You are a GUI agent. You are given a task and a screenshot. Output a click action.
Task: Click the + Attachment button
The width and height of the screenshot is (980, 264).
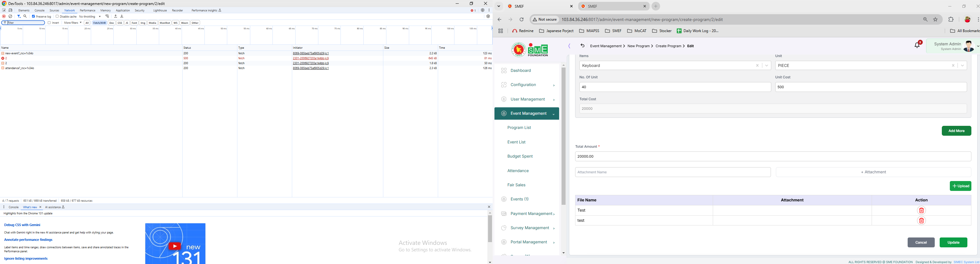tap(873, 172)
